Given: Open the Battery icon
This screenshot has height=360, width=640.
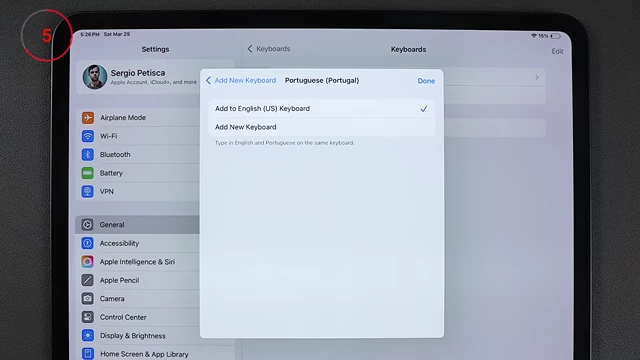Looking at the screenshot, I should tap(88, 173).
